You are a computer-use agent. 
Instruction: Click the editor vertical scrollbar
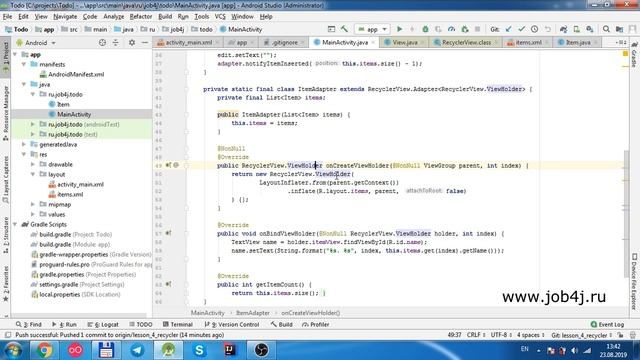coord(627,214)
